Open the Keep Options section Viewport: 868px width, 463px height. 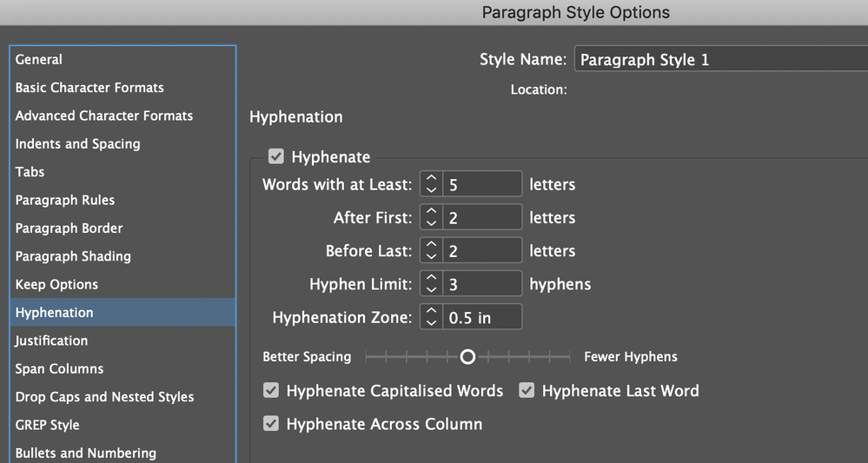(56, 285)
